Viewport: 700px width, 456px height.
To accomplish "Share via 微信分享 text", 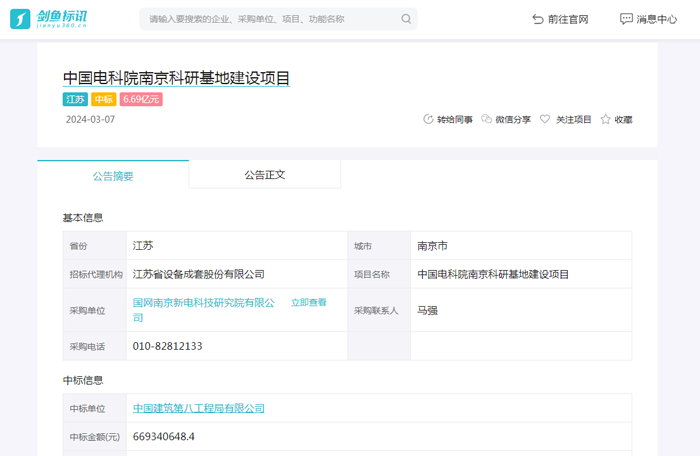I will pos(513,120).
